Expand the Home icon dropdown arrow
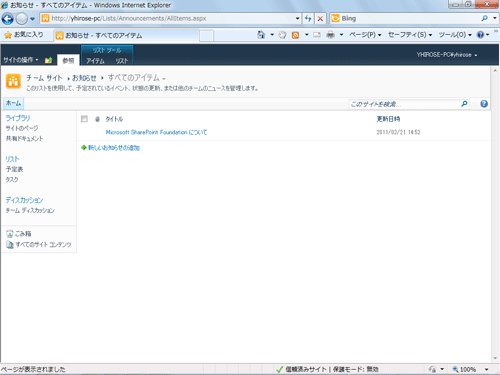The height and width of the screenshot is (375, 500). (272, 35)
